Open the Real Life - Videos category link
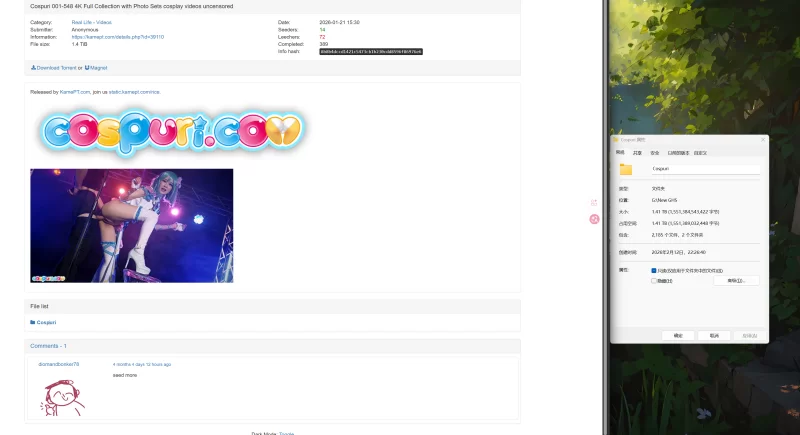The image size is (800, 435). 91,22
